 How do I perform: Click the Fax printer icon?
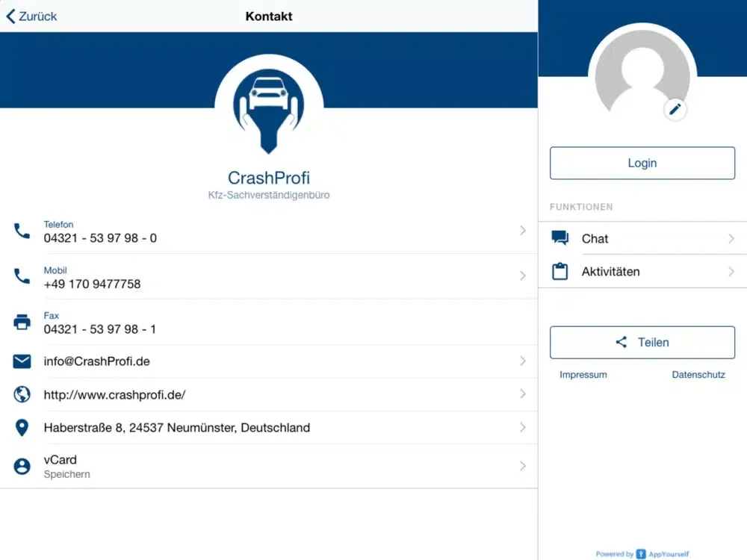click(x=22, y=323)
